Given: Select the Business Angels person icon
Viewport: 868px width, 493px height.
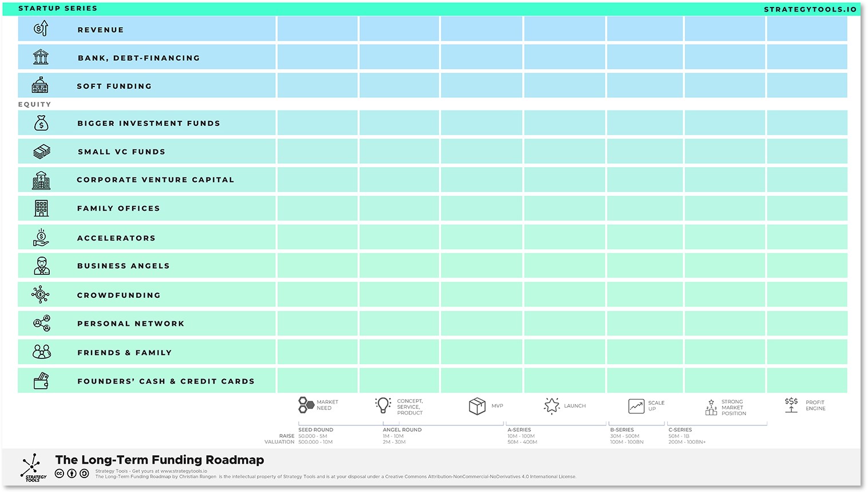Looking at the screenshot, I should (x=41, y=266).
